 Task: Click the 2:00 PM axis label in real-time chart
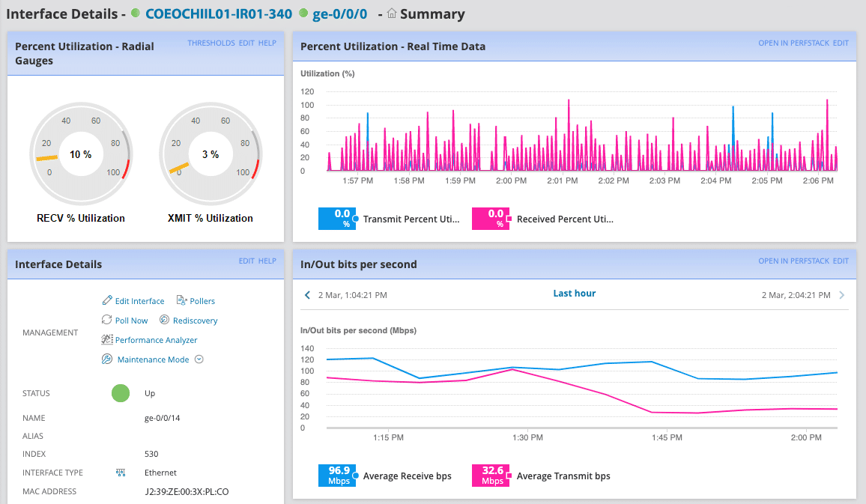pyautogui.click(x=511, y=180)
